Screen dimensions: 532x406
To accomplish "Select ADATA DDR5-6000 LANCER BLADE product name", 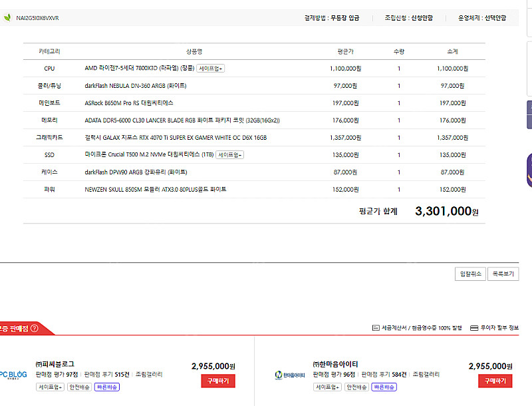I will [x=182, y=120].
